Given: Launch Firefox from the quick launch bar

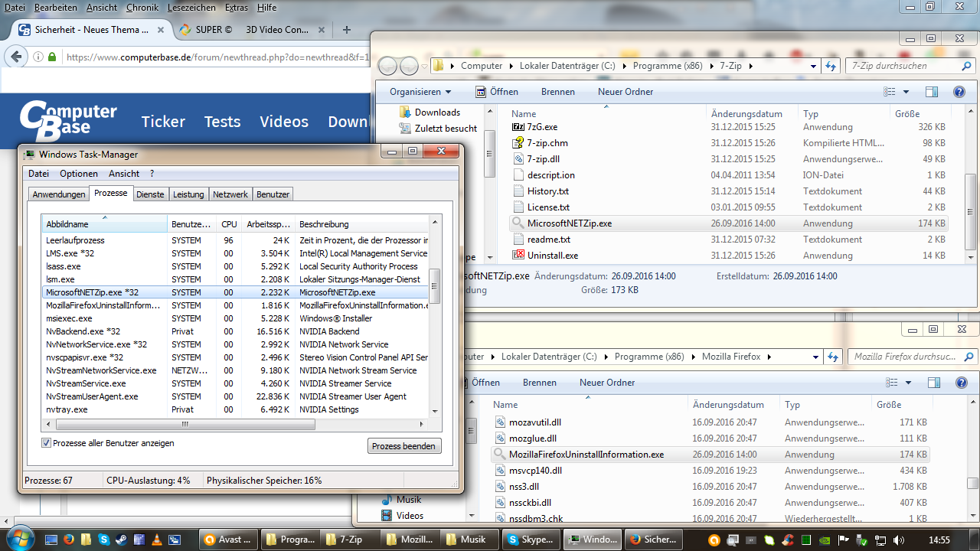Looking at the screenshot, I should 68,540.
